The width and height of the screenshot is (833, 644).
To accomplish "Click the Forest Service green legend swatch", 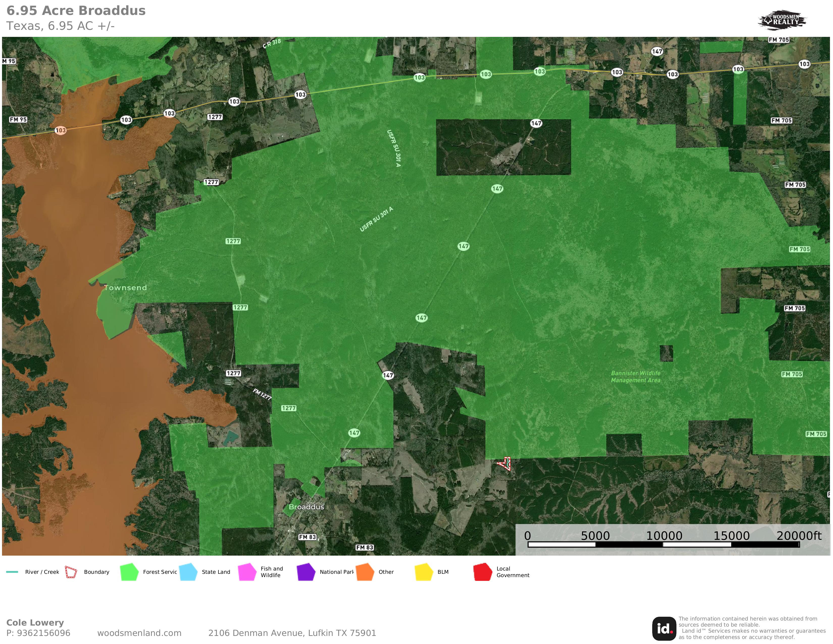I will (x=129, y=572).
